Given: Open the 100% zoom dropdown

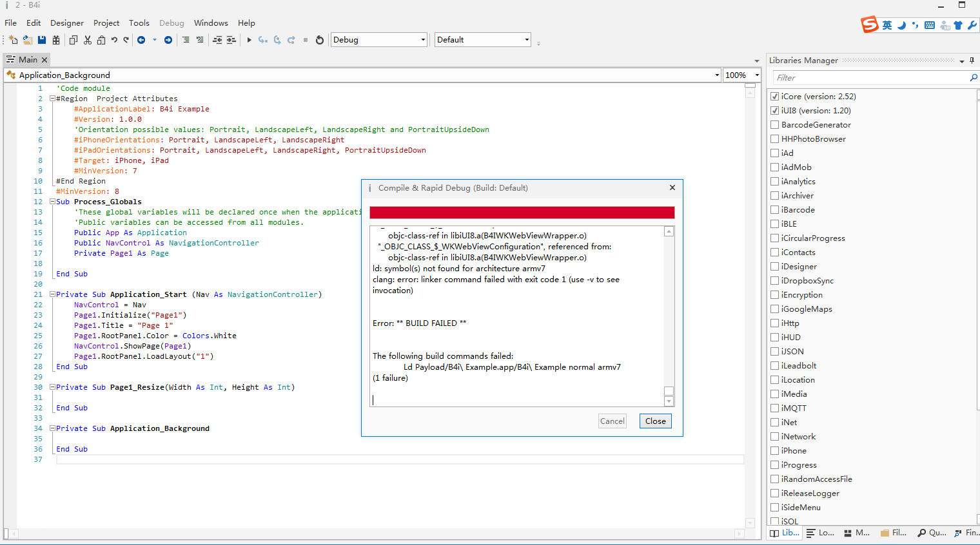Looking at the screenshot, I should click(x=741, y=75).
